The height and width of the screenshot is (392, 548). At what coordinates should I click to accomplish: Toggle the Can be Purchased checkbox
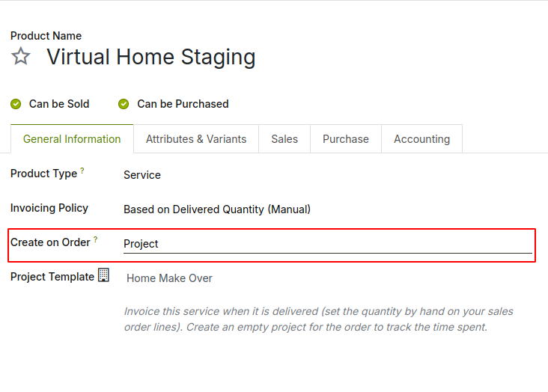(124, 104)
